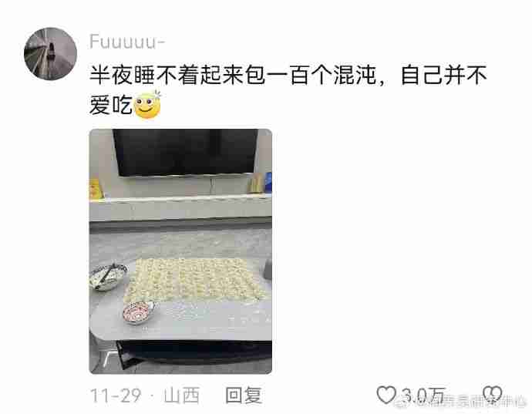Click the 山西 location label

[181, 395]
